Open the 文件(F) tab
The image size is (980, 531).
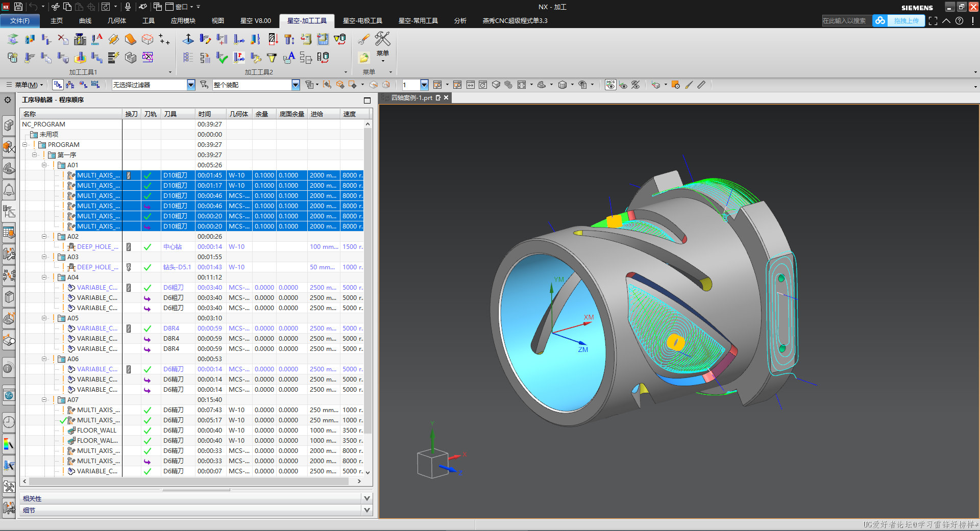[x=20, y=20]
